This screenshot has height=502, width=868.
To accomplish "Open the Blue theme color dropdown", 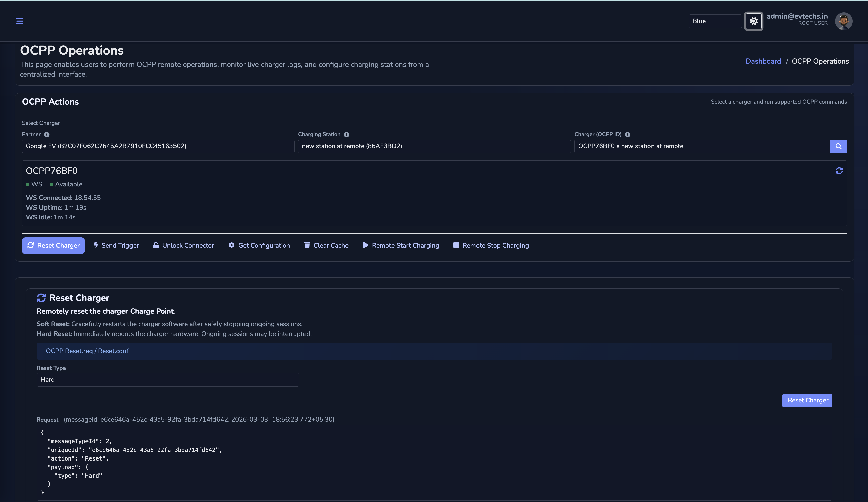I will point(715,21).
